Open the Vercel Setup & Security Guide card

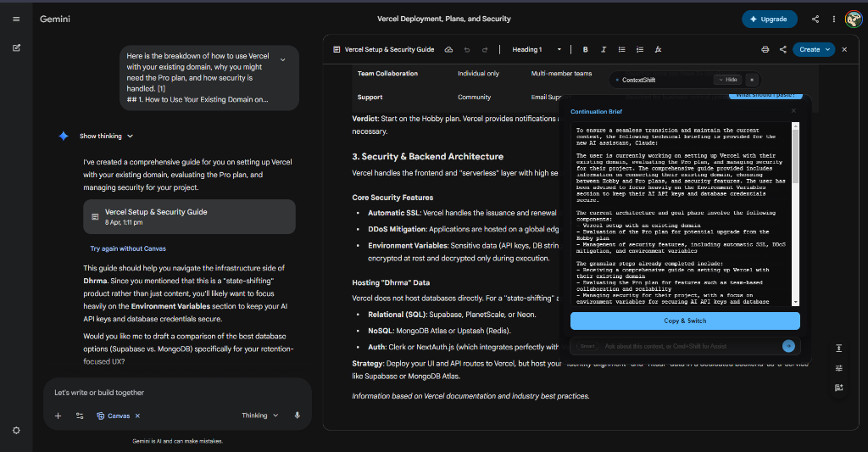(189, 216)
